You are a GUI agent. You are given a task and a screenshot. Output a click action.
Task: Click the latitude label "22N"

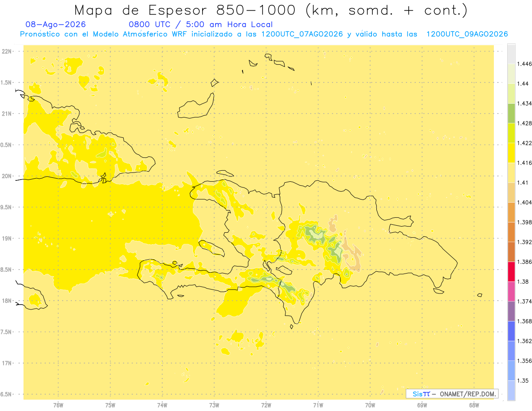(x=7, y=51)
